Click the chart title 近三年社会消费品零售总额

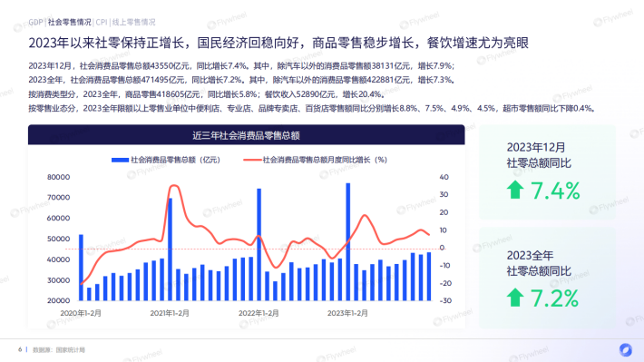(x=246, y=135)
